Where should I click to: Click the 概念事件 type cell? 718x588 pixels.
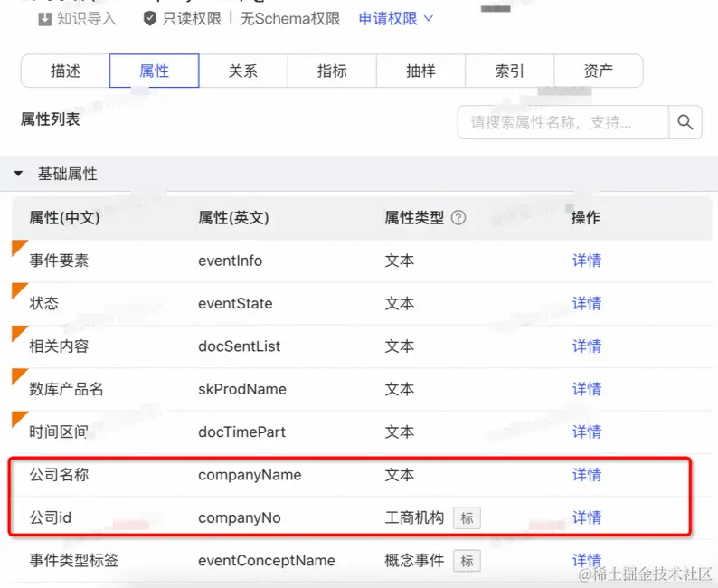[x=414, y=560]
